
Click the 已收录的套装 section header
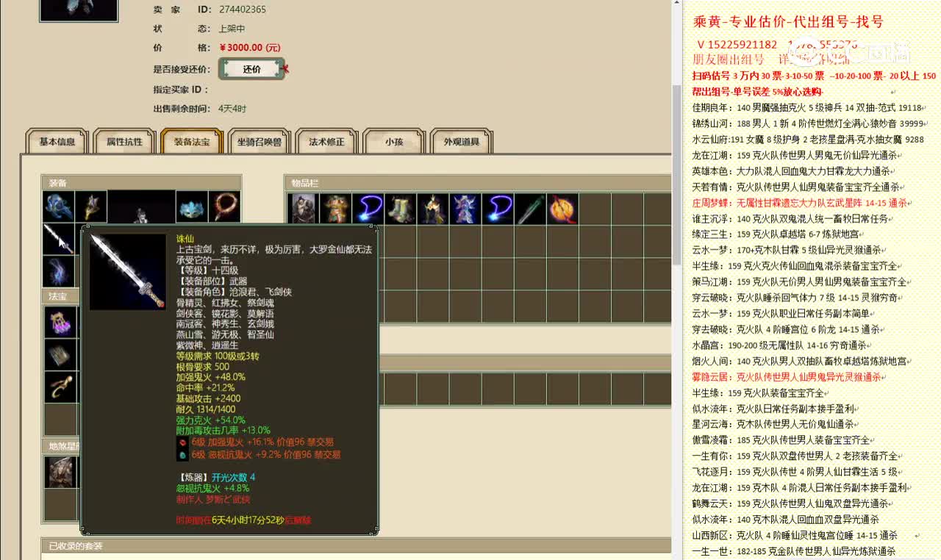pos(357,546)
